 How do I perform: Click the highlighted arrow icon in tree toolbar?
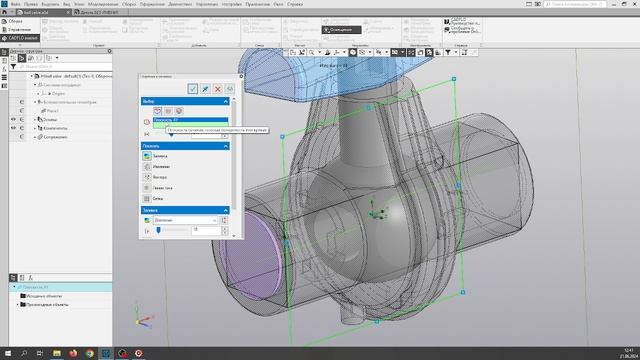22,58
